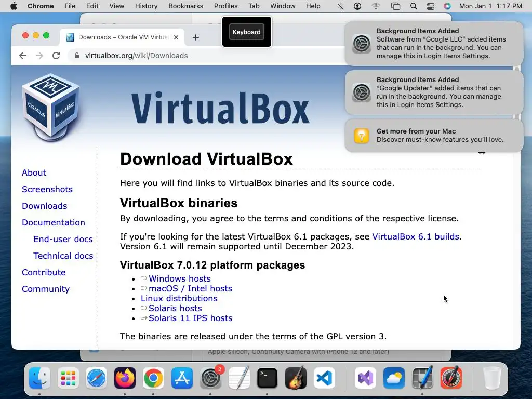Click the user account menu bar icon
Viewport: 532px width, 399px height.
(x=357, y=6)
